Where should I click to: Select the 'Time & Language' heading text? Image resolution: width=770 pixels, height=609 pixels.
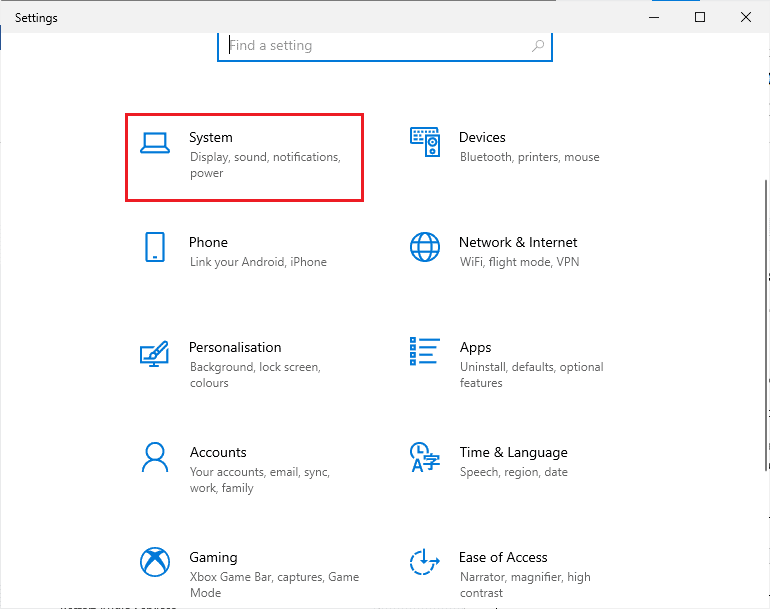(x=513, y=452)
